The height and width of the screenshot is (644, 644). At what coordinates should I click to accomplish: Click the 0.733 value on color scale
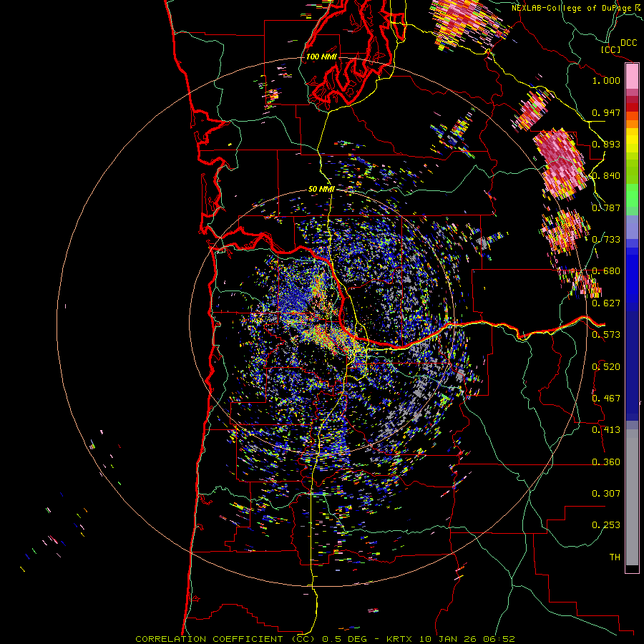tap(606, 240)
